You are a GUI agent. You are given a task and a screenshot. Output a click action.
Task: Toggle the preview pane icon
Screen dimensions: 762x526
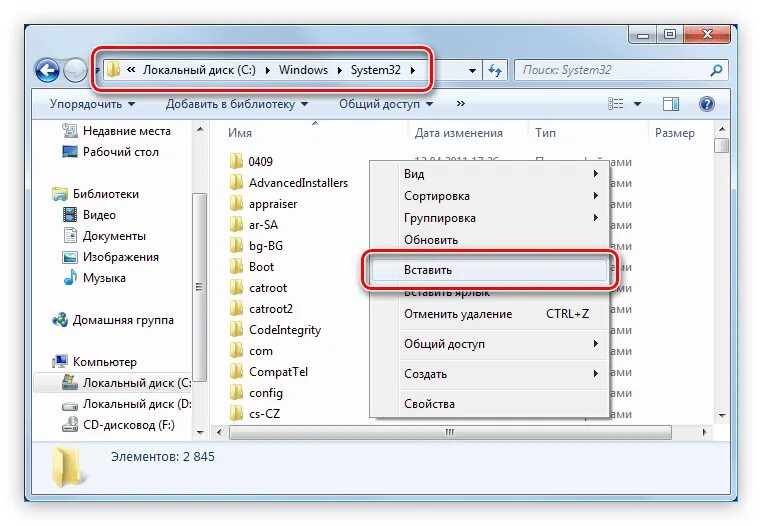[671, 104]
